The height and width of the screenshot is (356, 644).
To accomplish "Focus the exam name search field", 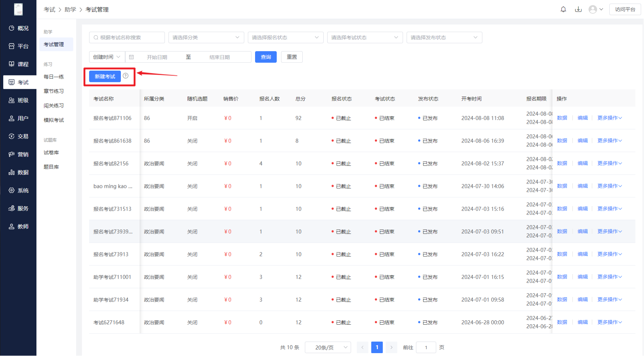I will [x=127, y=38].
